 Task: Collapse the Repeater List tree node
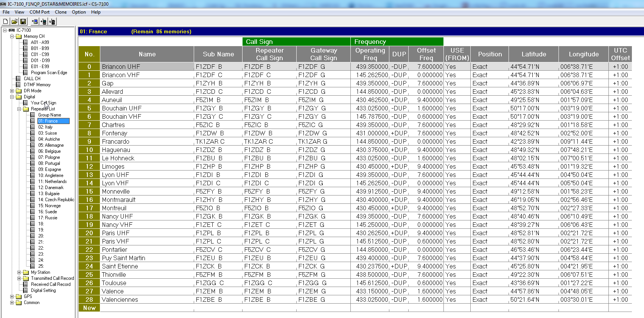coord(19,109)
